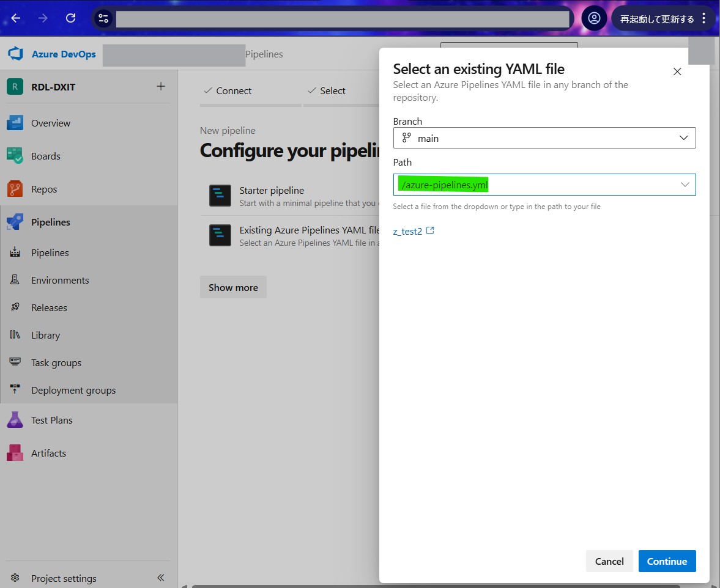Screen dimensions: 720x588
Task: Click the Releases rocket icon
Action: pos(15,307)
